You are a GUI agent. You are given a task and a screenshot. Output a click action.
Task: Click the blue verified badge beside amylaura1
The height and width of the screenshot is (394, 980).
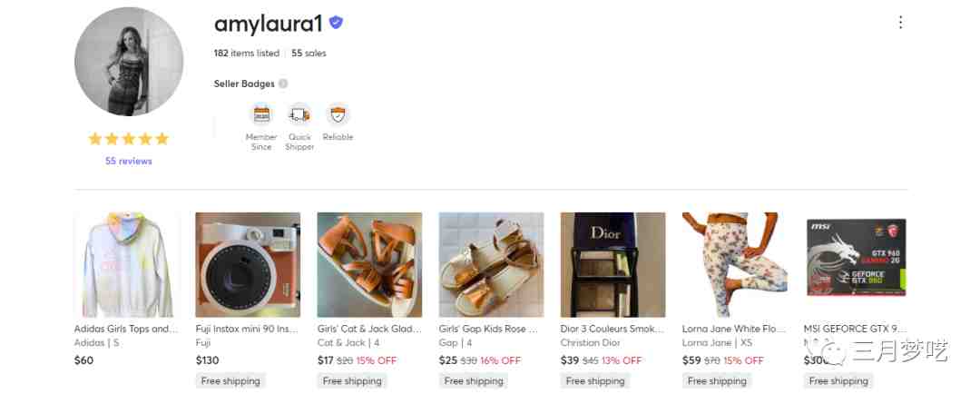337,23
